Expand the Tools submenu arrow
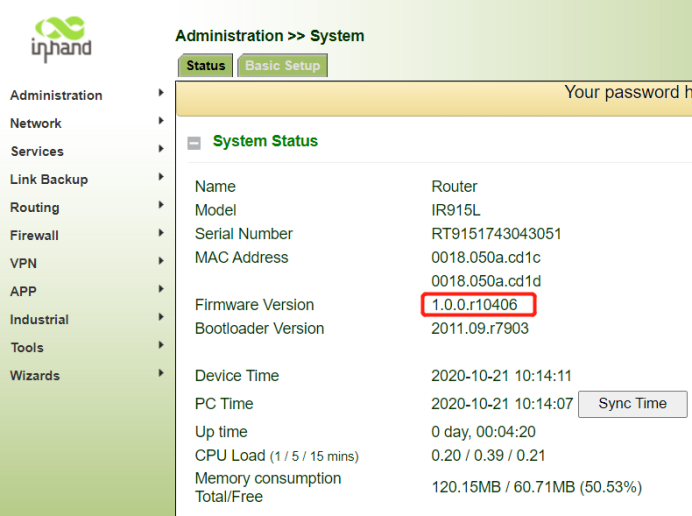Viewport: 692px width, 516px height. click(161, 345)
